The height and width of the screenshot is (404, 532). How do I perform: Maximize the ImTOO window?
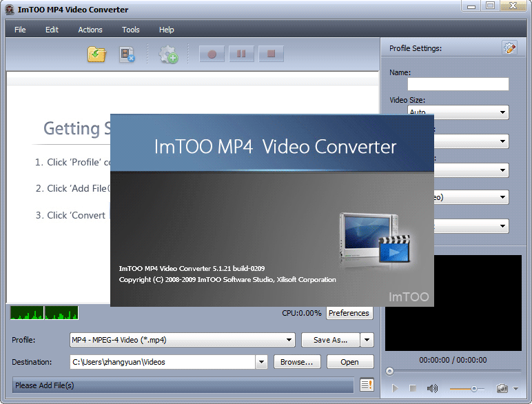(490, 6)
